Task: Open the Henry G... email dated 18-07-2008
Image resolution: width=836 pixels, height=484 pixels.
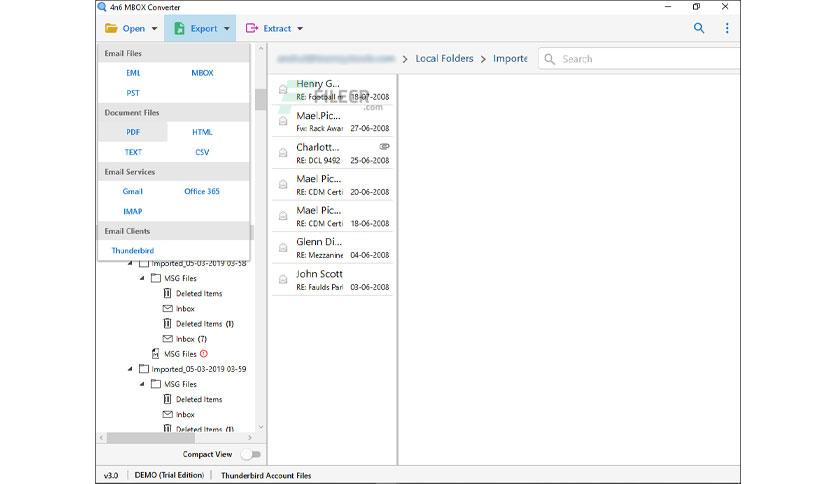Action: click(x=334, y=90)
